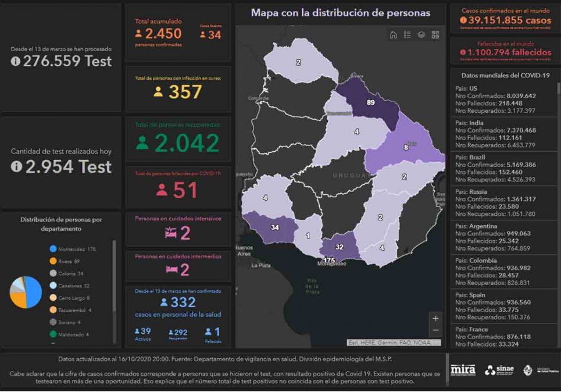Toggle Colonia 34 legend entry
The height and width of the screenshot is (392, 561).
tap(70, 273)
